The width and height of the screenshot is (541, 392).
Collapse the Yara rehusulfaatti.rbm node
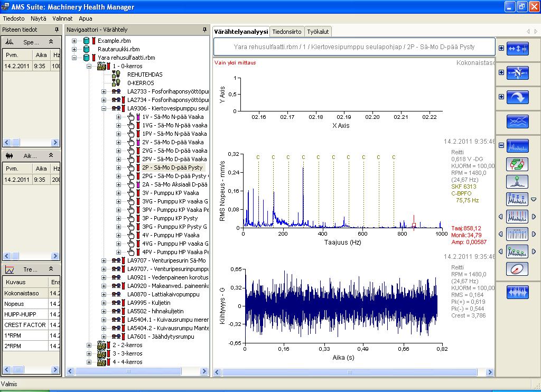coord(74,58)
